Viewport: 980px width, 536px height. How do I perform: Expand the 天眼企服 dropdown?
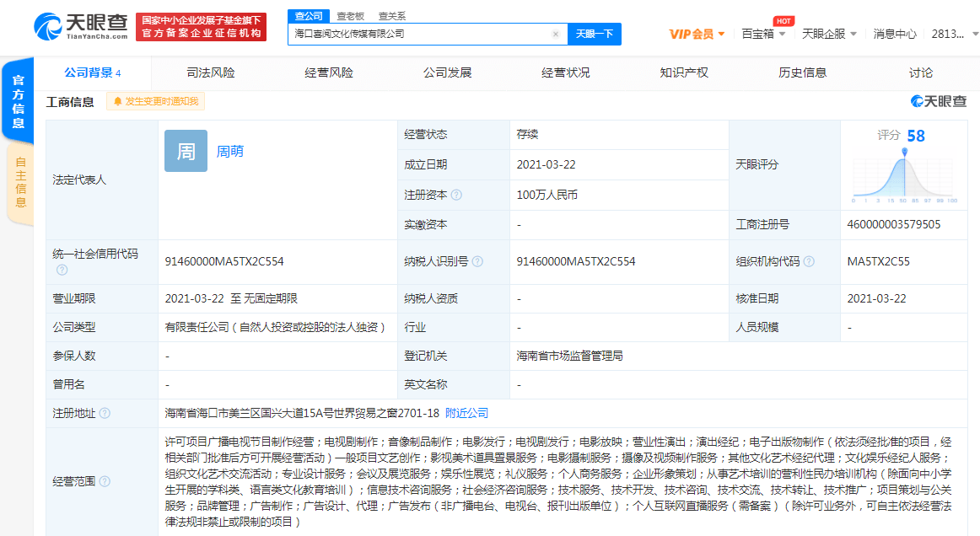(829, 35)
